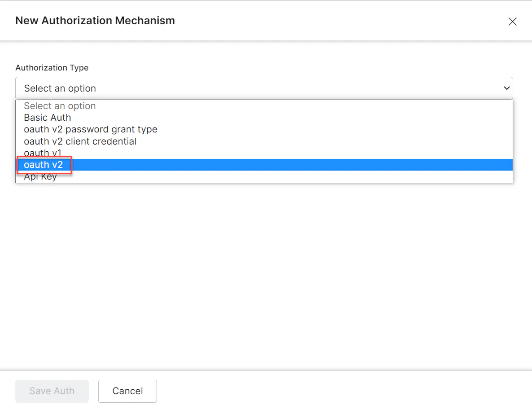Click the red-outlined oauth v2 entry
Image resolution: width=532 pixels, height=409 pixels.
coord(44,164)
